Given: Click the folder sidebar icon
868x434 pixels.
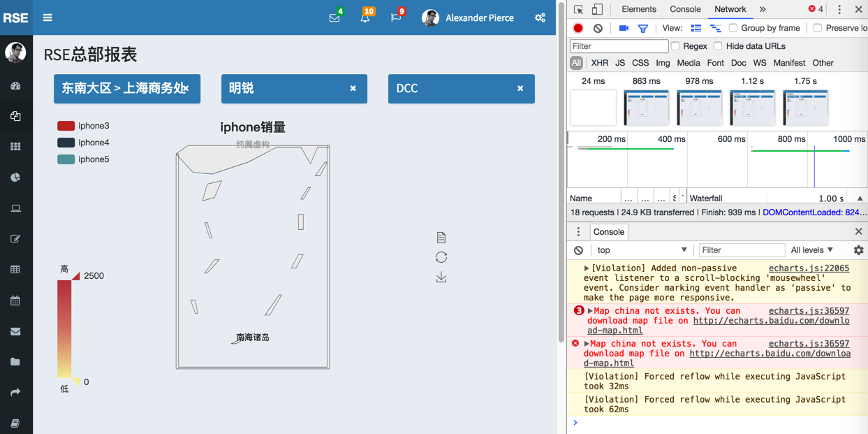Looking at the screenshot, I should coord(15,362).
